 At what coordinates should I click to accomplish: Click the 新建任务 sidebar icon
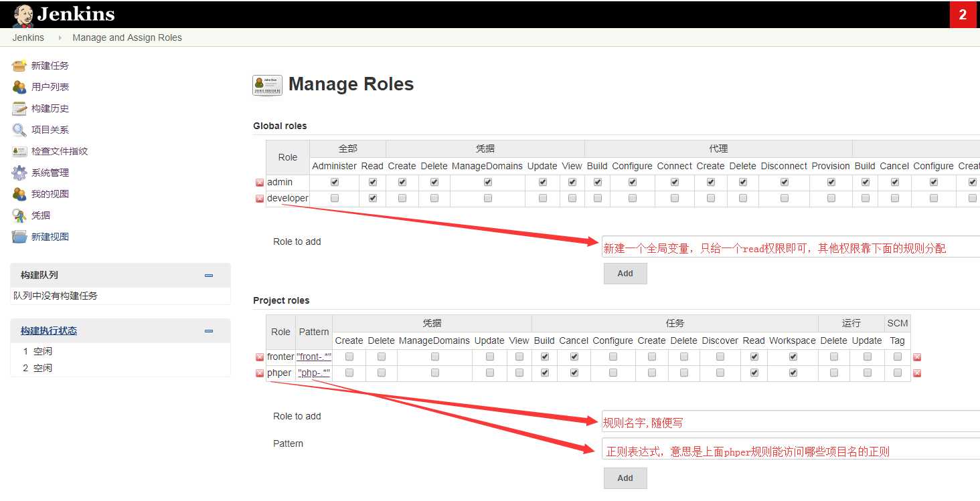coord(19,66)
